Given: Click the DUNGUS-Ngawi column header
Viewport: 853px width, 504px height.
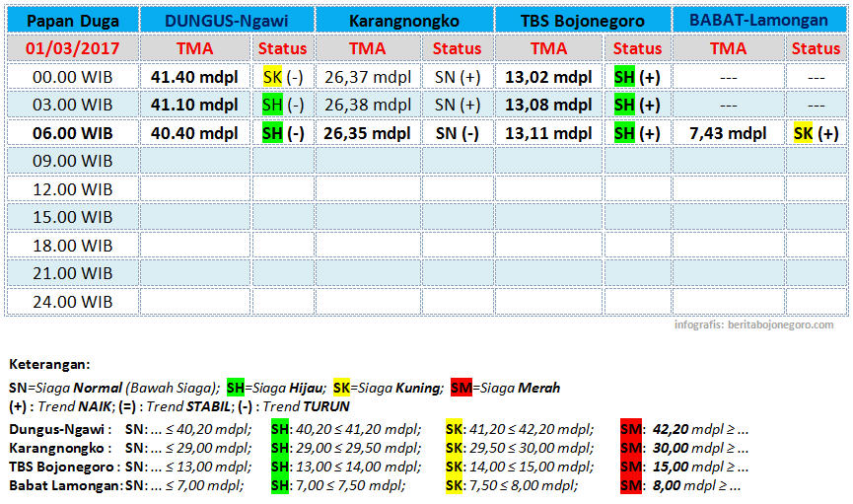Looking at the screenshot, I should click(227, 21).
